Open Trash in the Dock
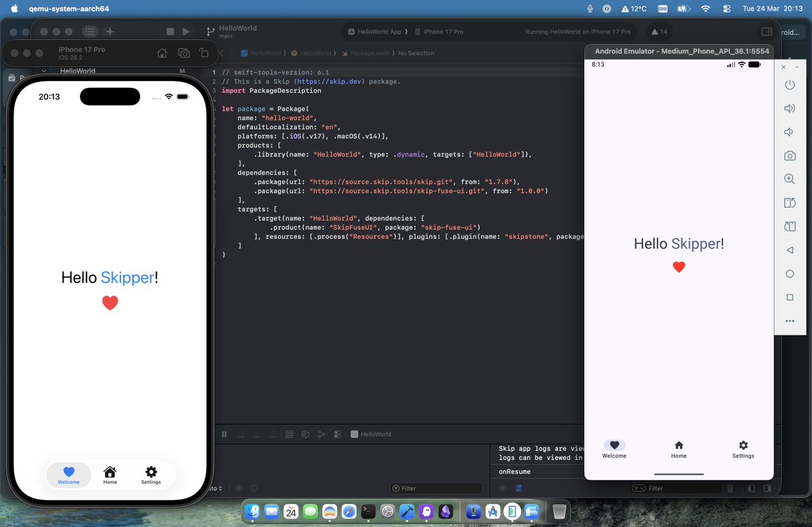 (x=559, y=512)
